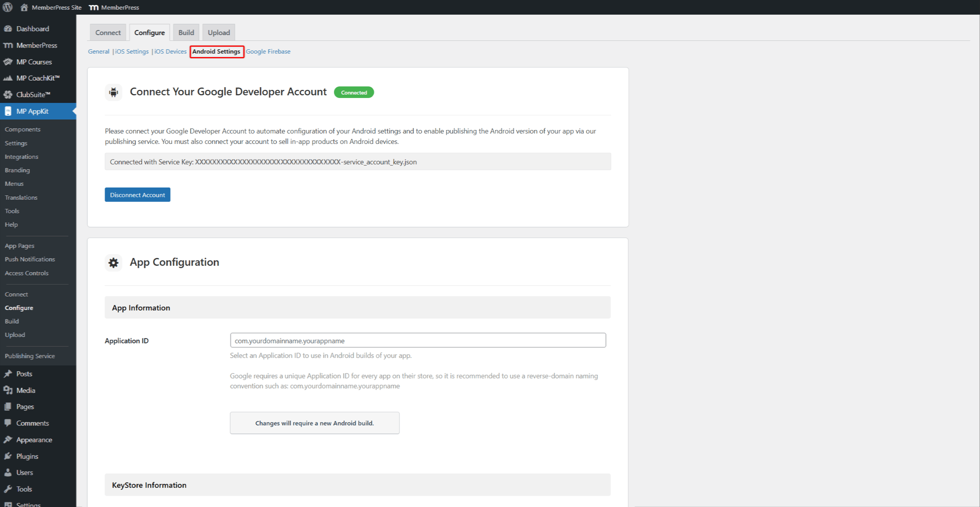This screenshot has height=507, width=980.
Task: Click the MemberPress logo in the admin bar
Action: pyautogui.click(x=94, y=7)
